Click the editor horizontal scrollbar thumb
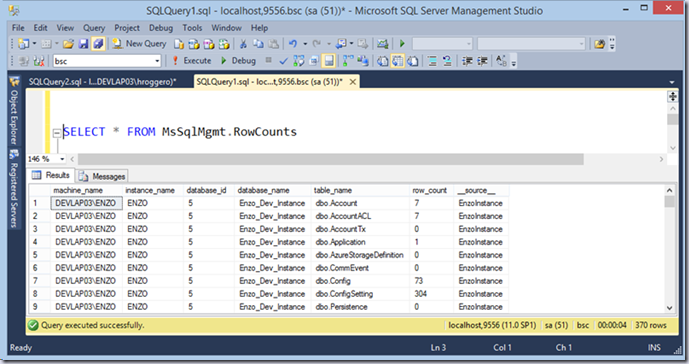 pyautogui.click(x=330, y=159)
